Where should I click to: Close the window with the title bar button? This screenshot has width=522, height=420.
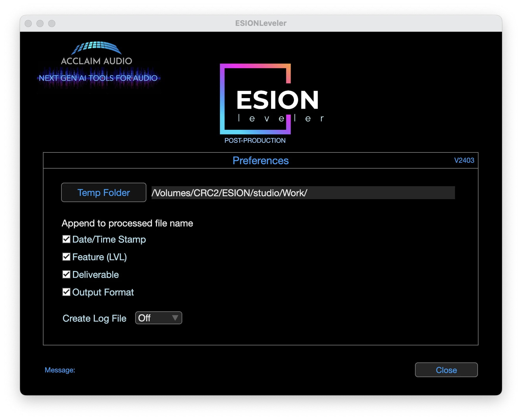click(28, 23)
